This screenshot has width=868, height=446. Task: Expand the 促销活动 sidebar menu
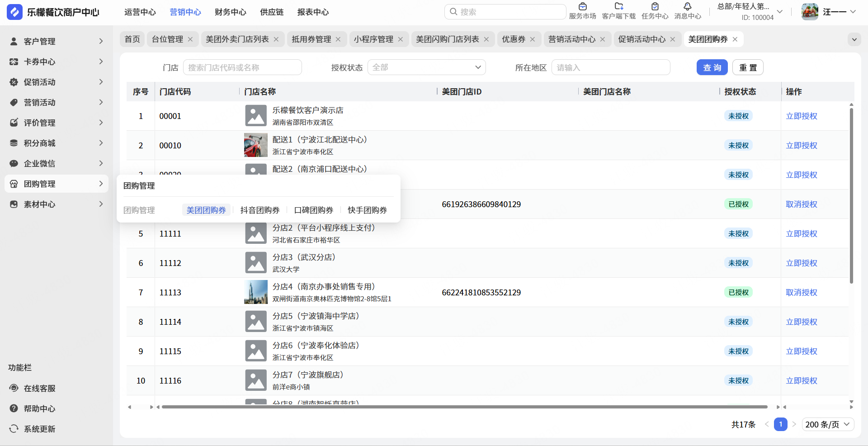(x=101, y=82)
